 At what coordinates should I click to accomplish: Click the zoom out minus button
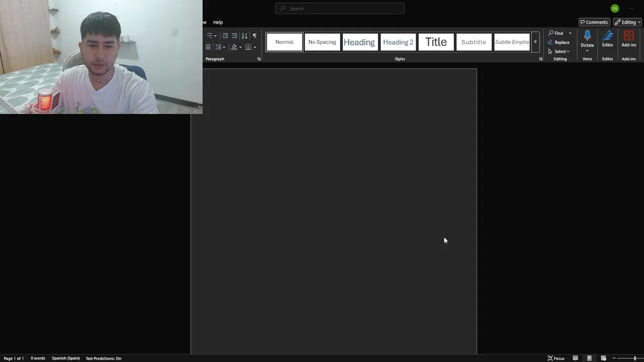click(x=614, y=358)
